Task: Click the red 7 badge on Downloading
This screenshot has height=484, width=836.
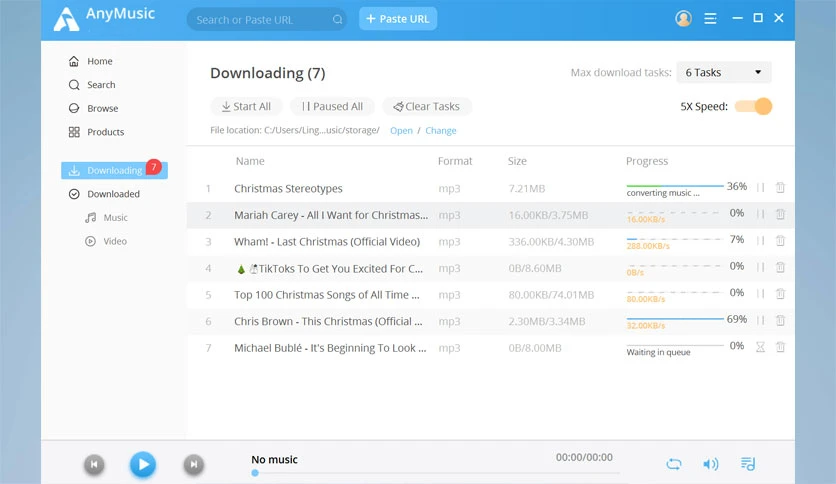Action: coord(154,167)
